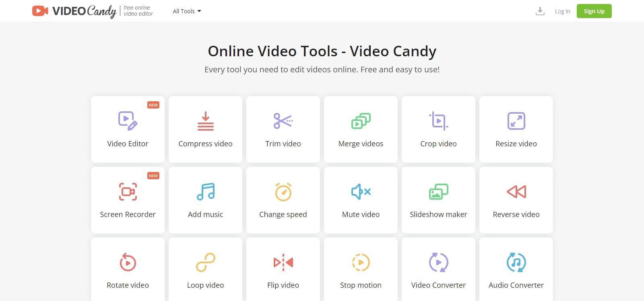Click the download icon in header
The height and width of the screenshot is (301, 644).
(540, 11)
